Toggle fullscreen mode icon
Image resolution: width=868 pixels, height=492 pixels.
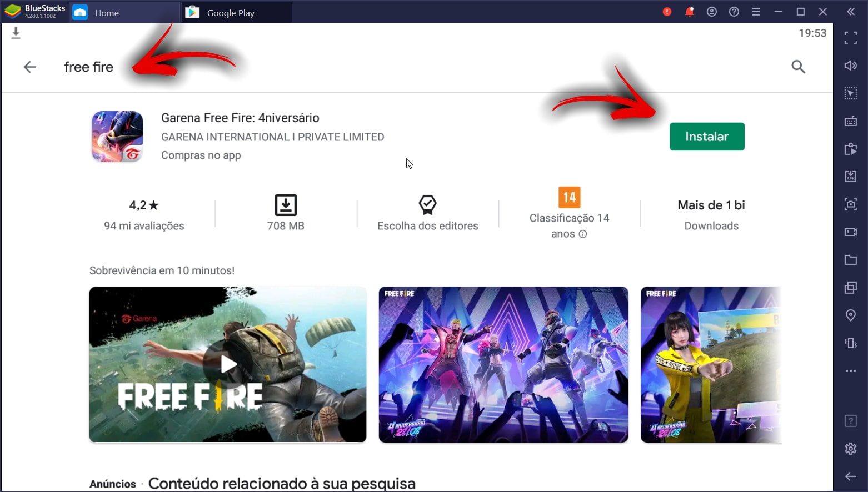tap(851, 38)
